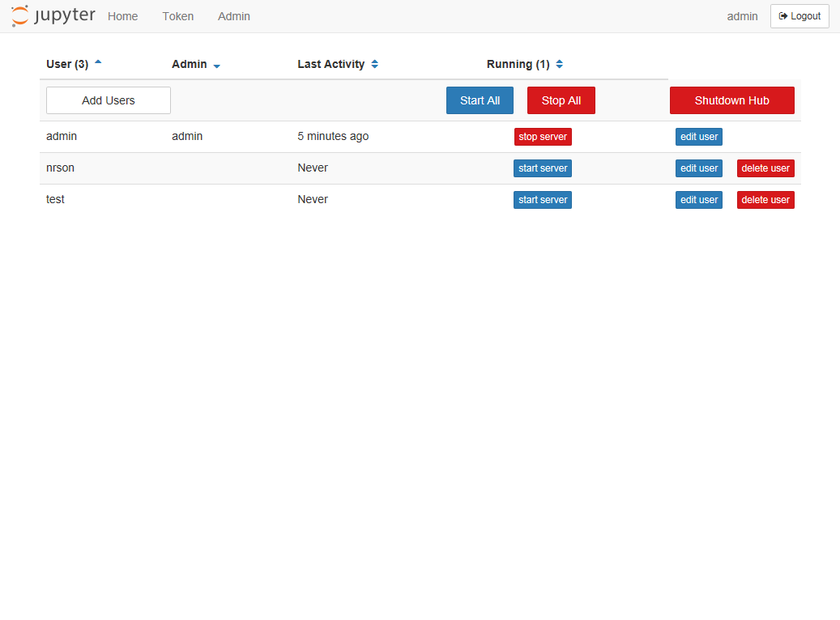Click Add Users button
840x620 pixels.
click(109, 100)
